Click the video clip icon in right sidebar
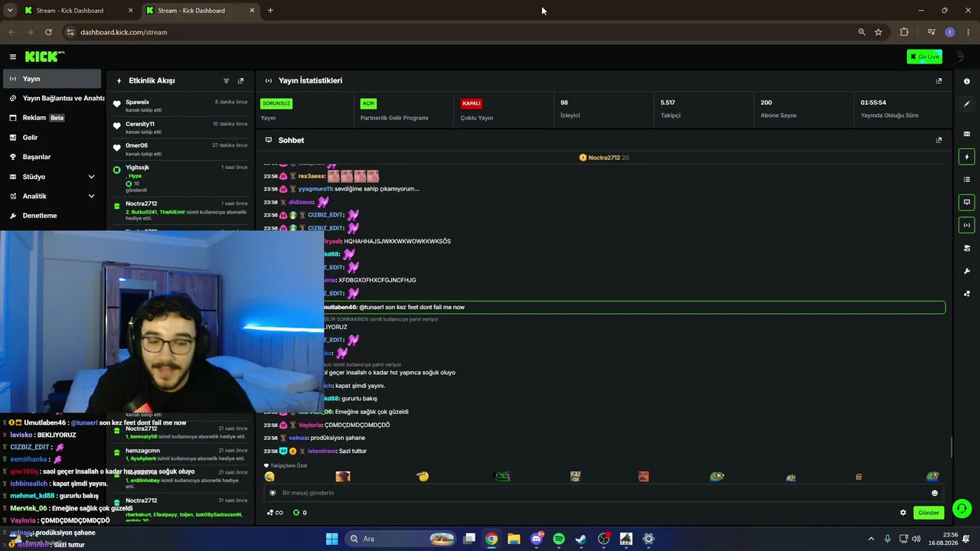This screenshot has width=980, height=551. (x=966, y=134)
